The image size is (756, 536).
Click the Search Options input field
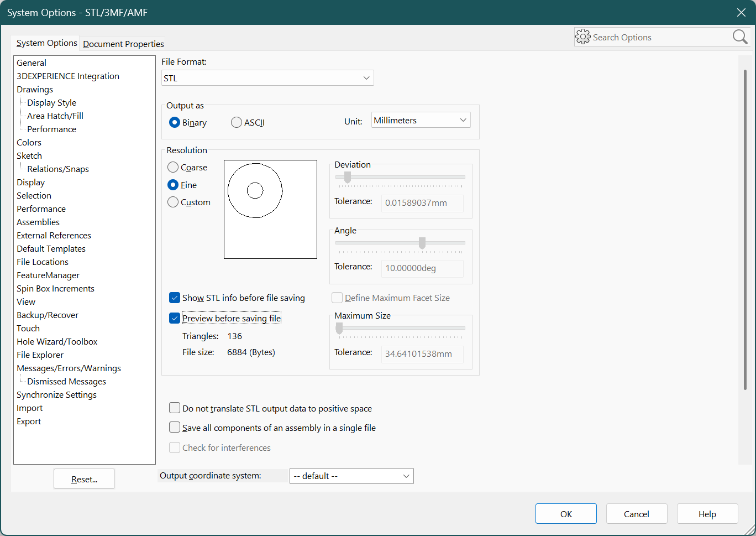click(x=660, y=37)
